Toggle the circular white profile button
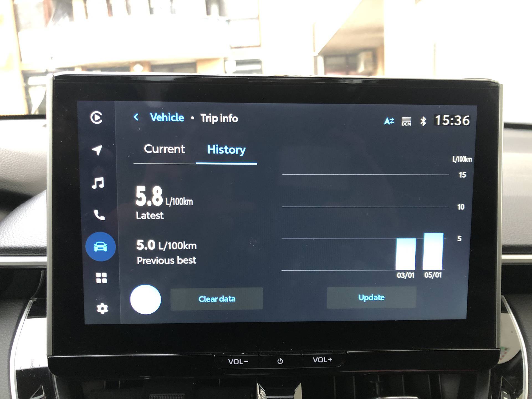The image size is (532, 399). click(147, 298)
